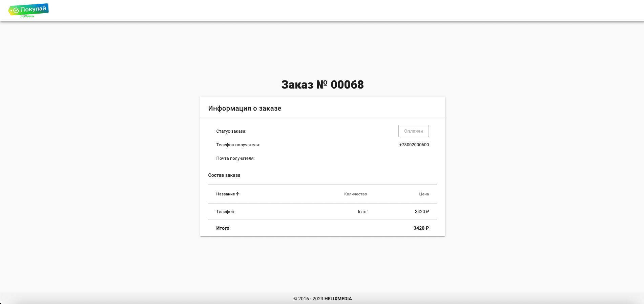Click the Статус заказа label
This screenshot has height=304, width=644.
click(x=231, y=131)
